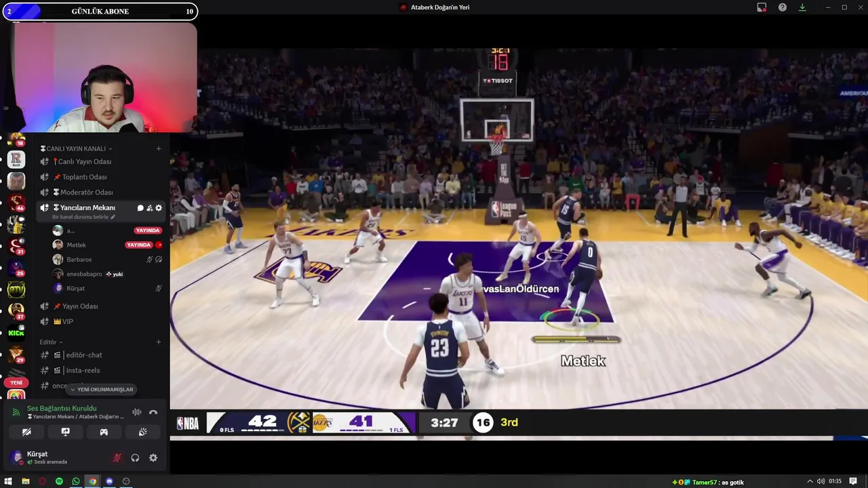
Task: Open server icon with 25 notification badge
Action: [16, 268]
